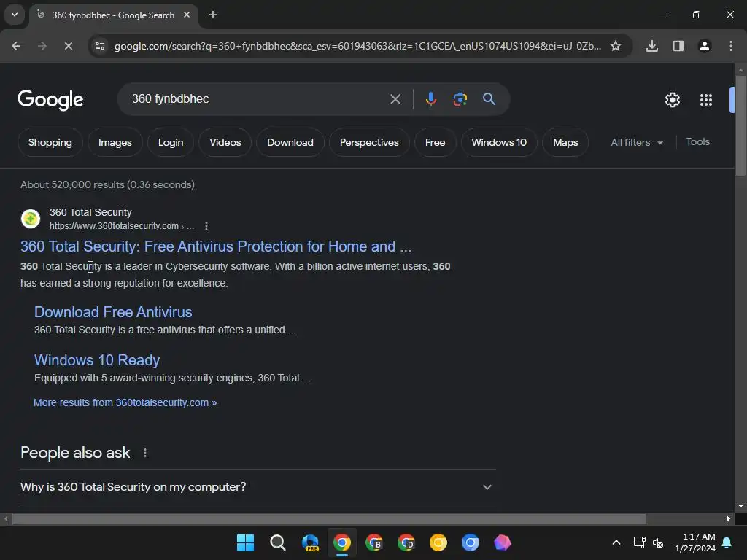747x560 pixels.
Task: Open Chrome three-dot menu
Action: pyautogui.click(x=730, y=46)
